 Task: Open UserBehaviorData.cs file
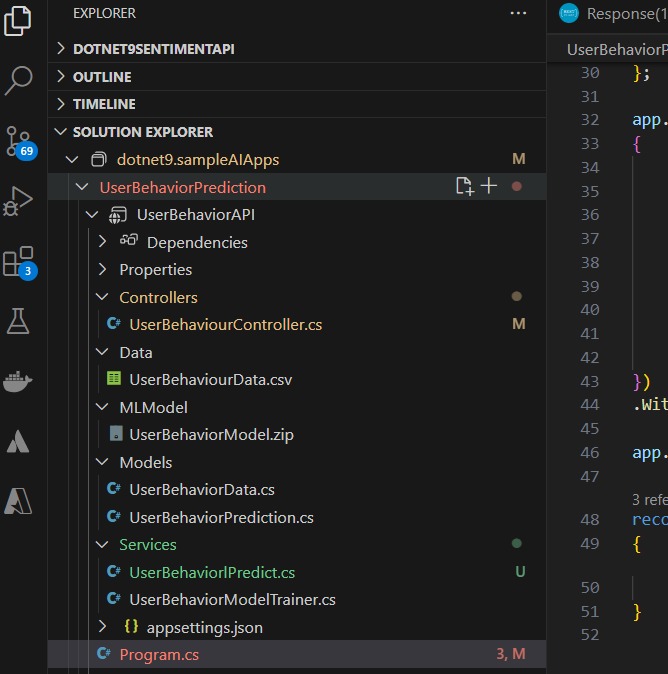tap(202, 490)
